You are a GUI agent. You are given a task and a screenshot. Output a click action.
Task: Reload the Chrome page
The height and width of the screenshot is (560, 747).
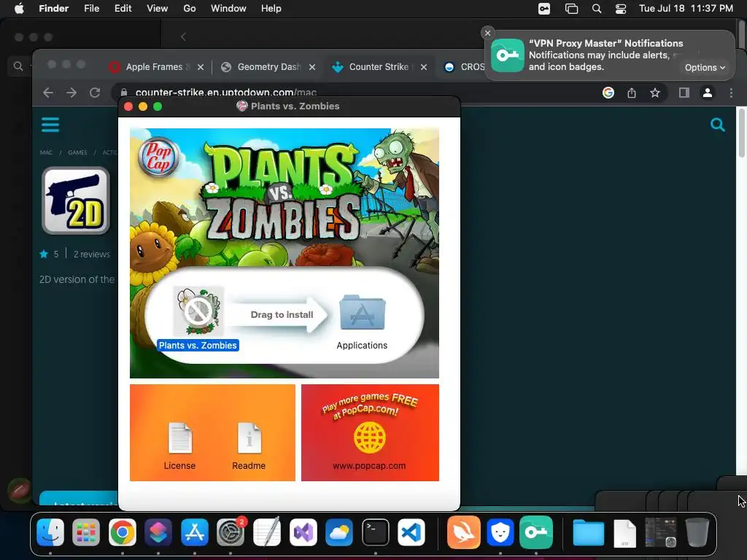pyautogui.click(x=95, y=93)
